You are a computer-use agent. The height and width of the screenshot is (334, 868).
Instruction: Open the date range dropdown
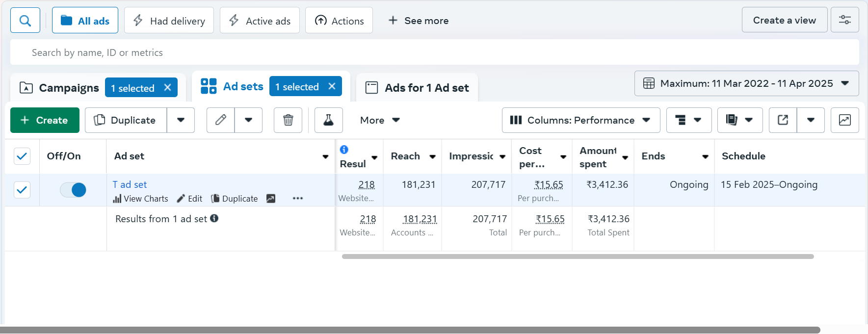click(746, 83)
